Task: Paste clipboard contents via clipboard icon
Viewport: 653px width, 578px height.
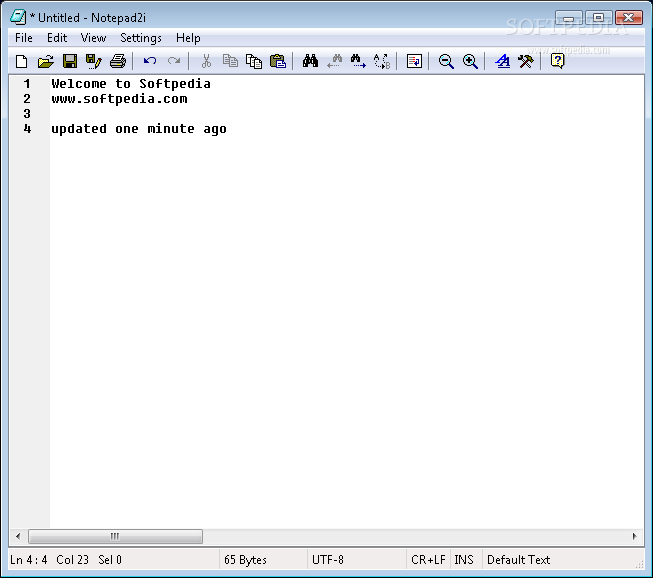Action: [278, 62]
